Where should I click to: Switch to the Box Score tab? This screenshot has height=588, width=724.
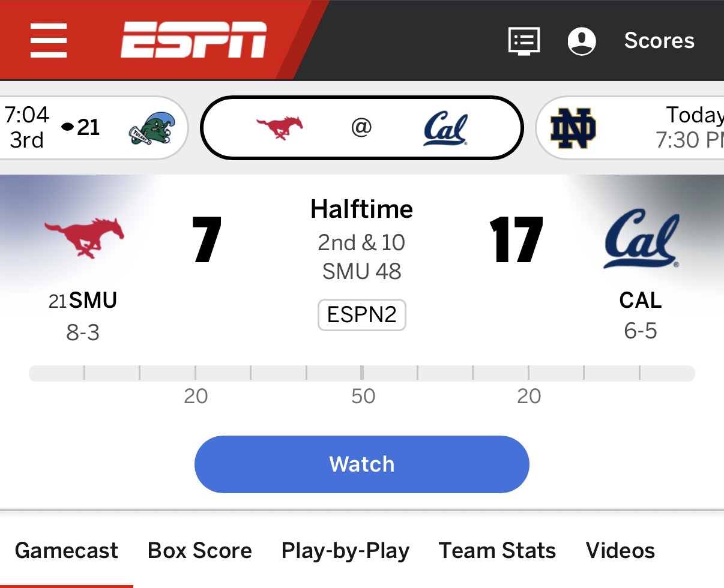[200, 550]
